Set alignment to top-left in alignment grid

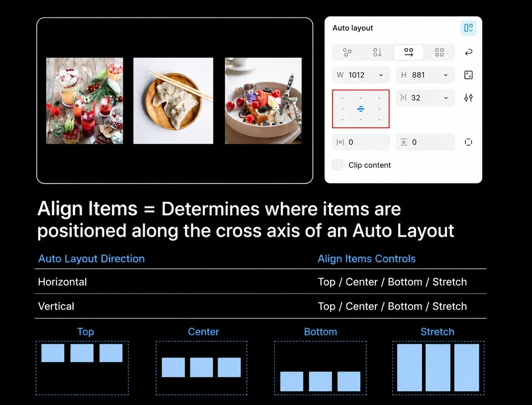(342, 98)
